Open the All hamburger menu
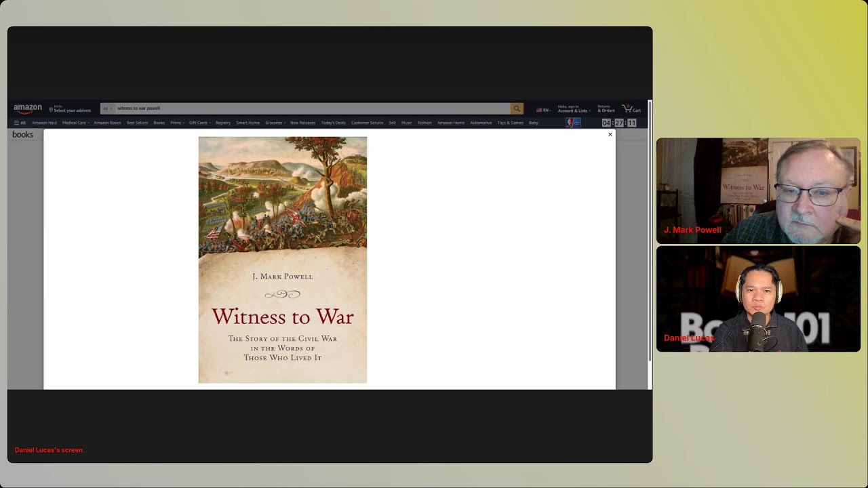The image size is (868, 488). click(20, 123)
